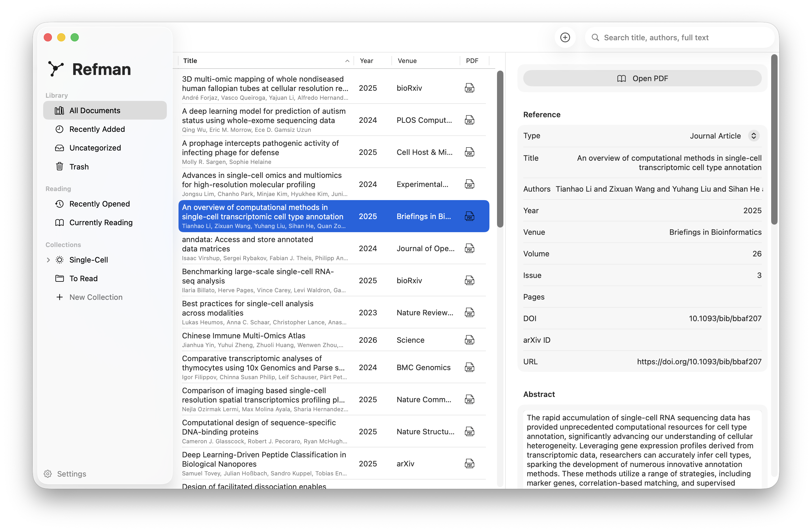This screenshot has width=812, height=532.
Task: Click the All Documents library icon
Action: point(60,111)
